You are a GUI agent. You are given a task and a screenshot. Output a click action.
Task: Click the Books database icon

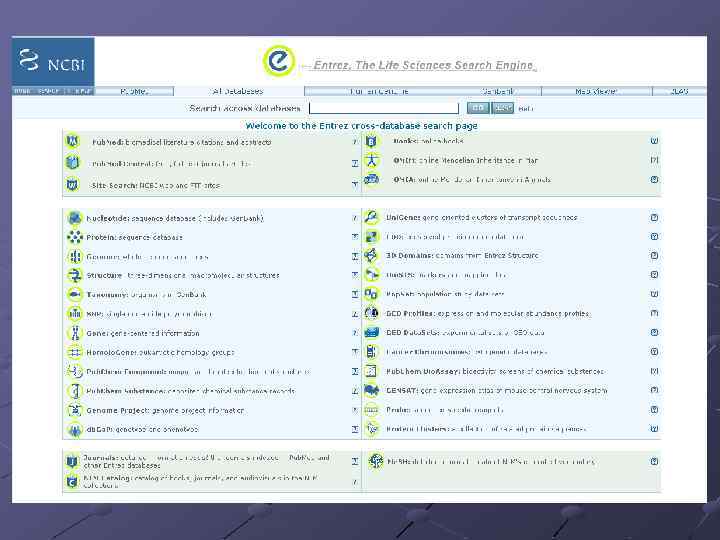pyautogui.click(x=371, y=141)
